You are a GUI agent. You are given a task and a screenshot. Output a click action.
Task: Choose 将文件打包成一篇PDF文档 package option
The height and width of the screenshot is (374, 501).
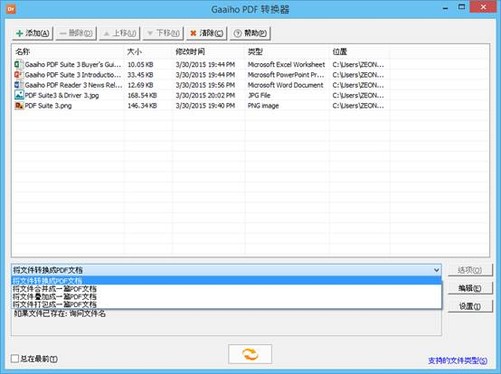click(227, 305)
